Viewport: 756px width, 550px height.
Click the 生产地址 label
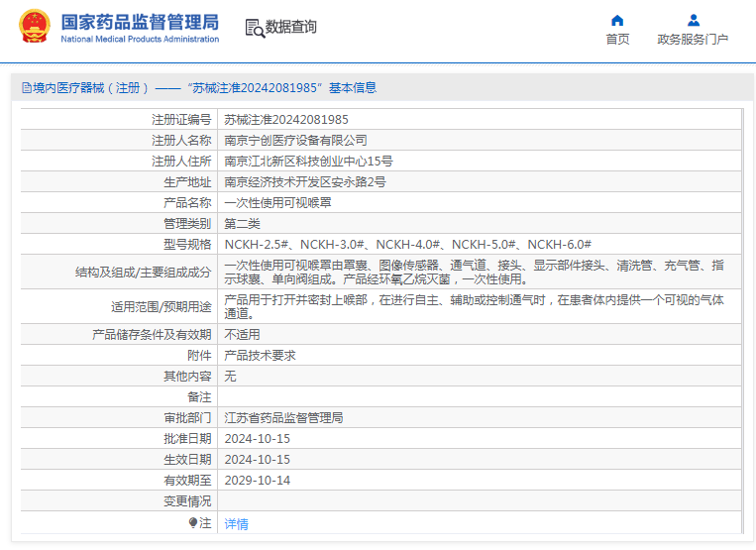coord(187,181)
